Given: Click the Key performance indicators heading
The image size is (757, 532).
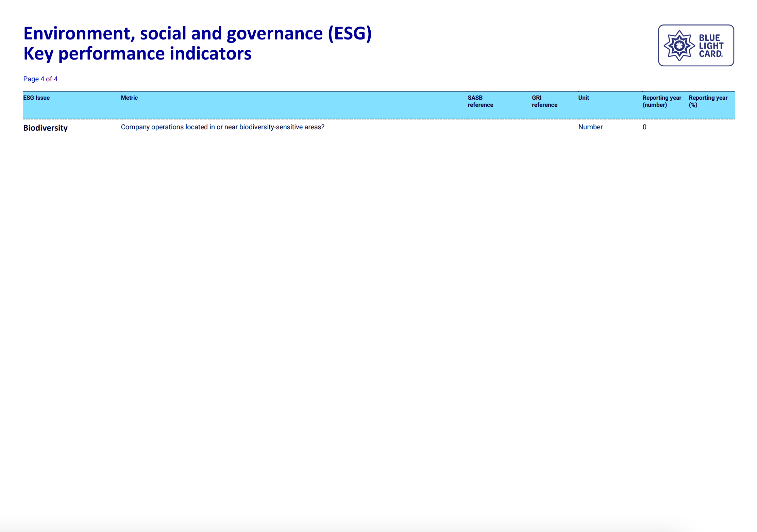Looking at the screenshot, I should coord(137,54).
